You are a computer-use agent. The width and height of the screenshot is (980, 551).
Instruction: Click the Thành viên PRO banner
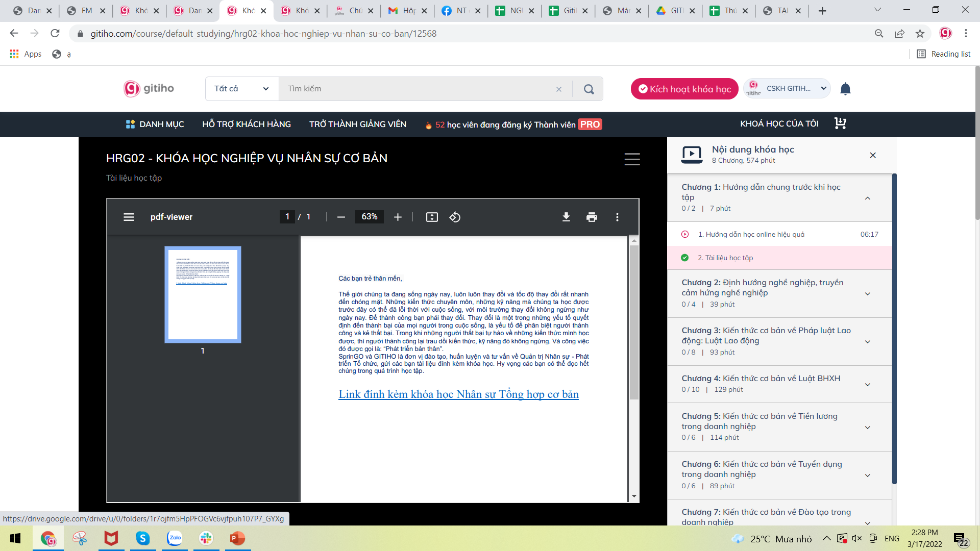click(x=513, y=124)
